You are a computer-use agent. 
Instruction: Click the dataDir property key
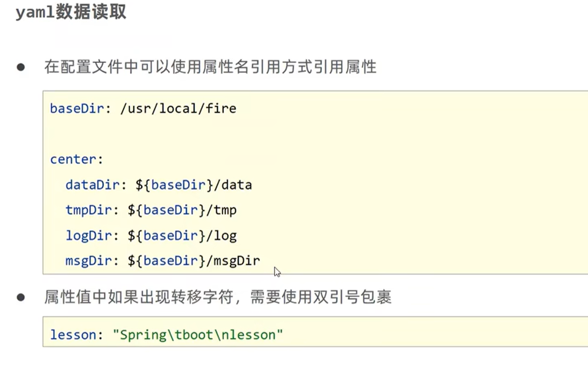(93, 185)
